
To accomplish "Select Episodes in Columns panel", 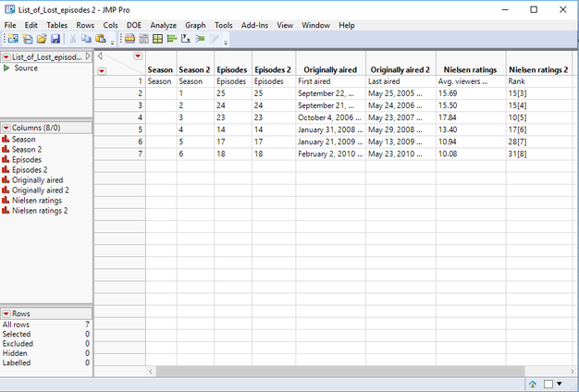I will click(x=27, y=159).
